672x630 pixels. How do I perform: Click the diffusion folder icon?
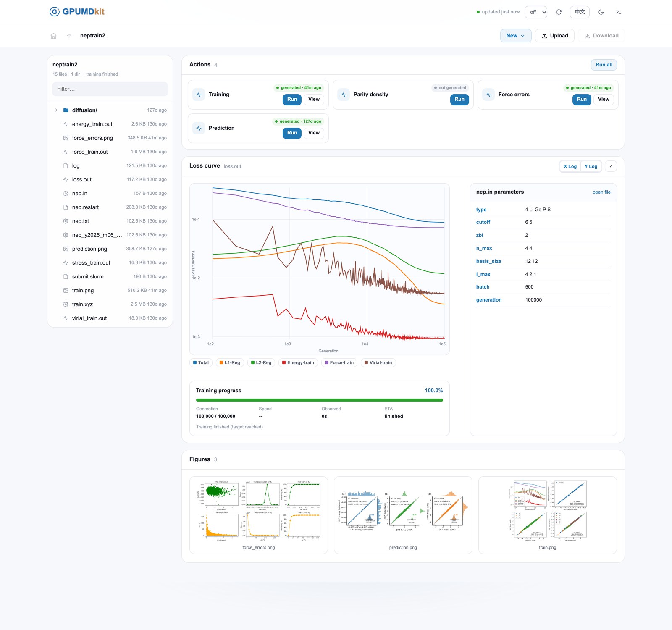(66, 110)
